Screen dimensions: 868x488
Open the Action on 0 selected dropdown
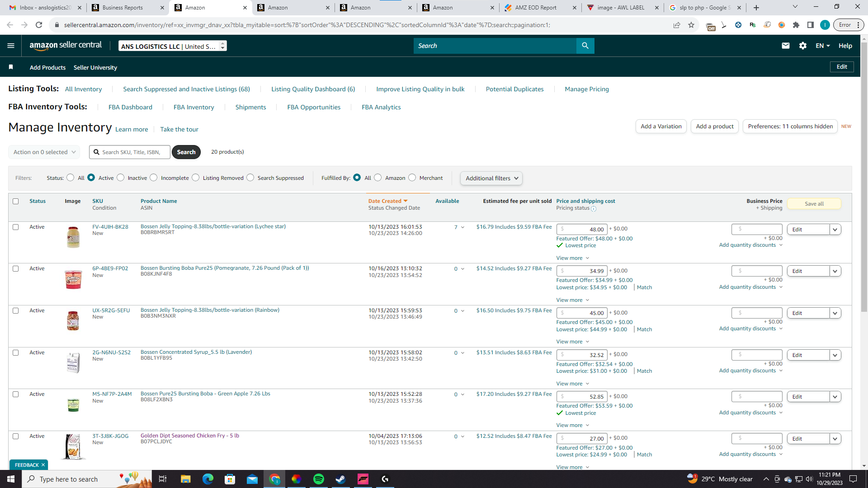[x=44, y=152]
